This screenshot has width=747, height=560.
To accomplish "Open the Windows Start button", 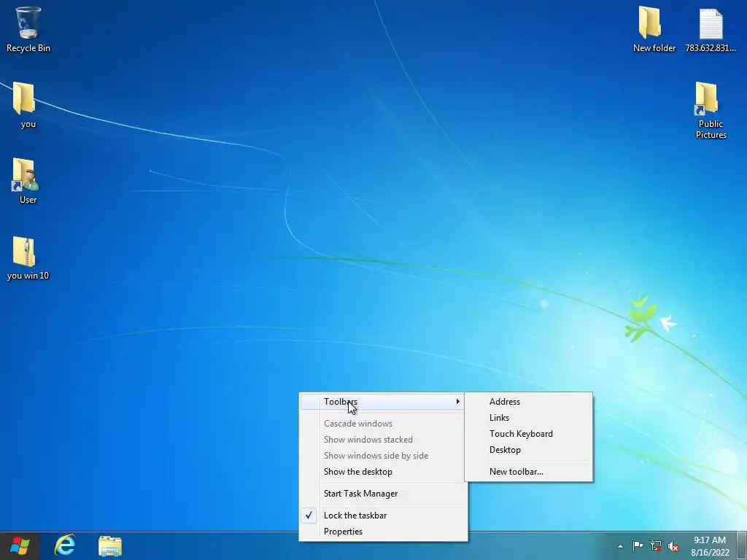I will pyautogui.click(x=20, y=545).
